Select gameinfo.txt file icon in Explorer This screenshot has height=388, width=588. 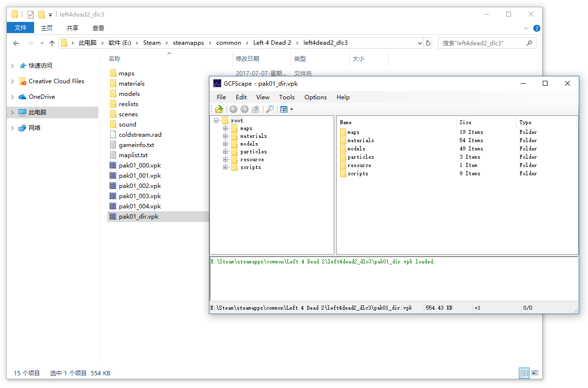tap(113, 145)
